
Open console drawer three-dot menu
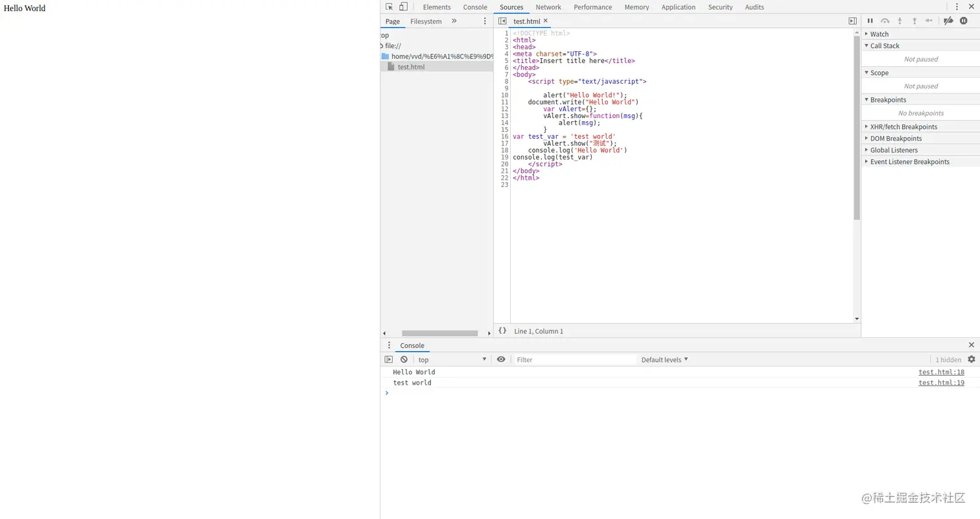click(x=389, y=346)
